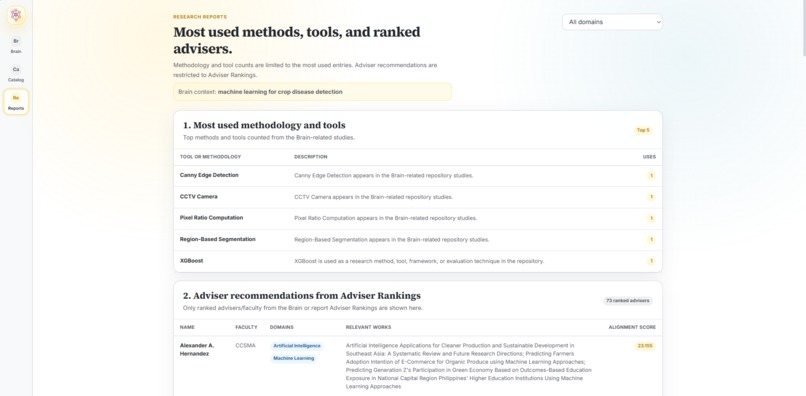This screenshot has width=806, height=396.
Task: Click the uses count for Region-Based Segmentation
Action: (x=651, y=240)
